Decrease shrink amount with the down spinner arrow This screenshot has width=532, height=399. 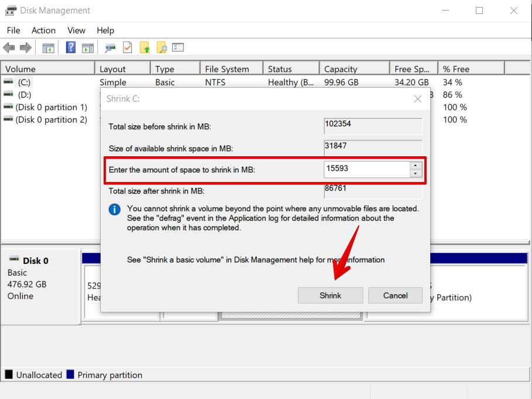click(416, 174)
